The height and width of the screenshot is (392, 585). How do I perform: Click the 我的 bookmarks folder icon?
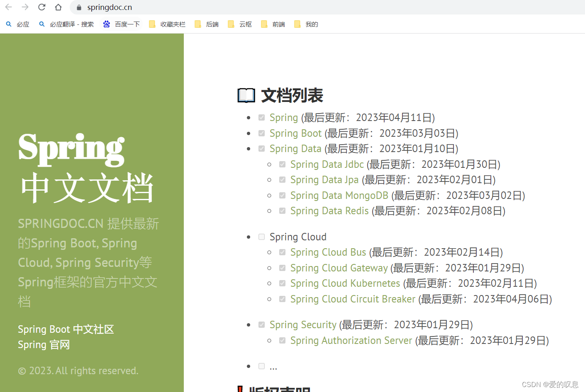[x=297, y=24]
